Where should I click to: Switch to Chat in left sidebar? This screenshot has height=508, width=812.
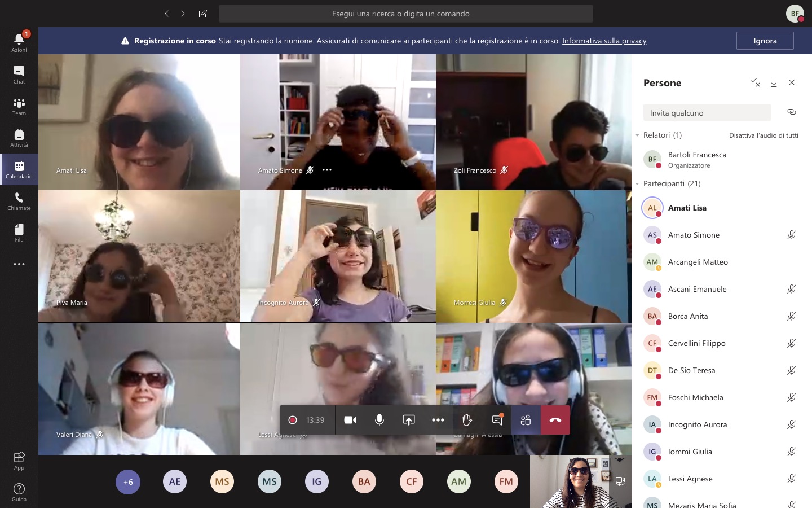(x=19, y=75)
